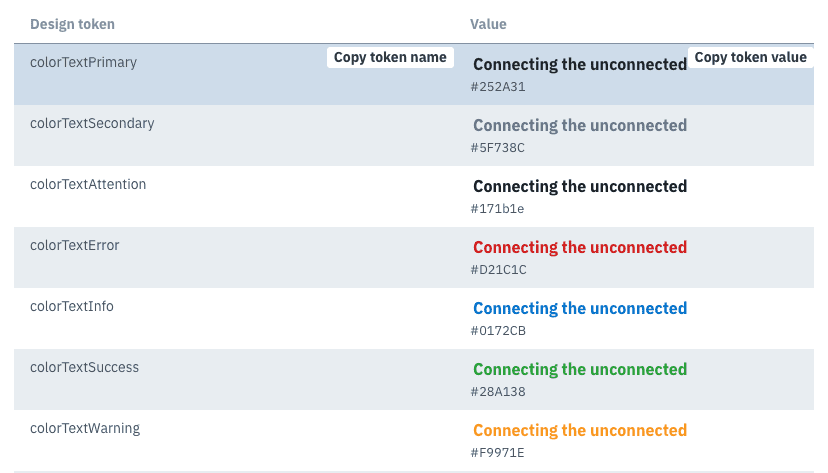828x473 pixels.
Task: Click the orange Connecting the unconnected sample
Action: [x=580, y=430]
